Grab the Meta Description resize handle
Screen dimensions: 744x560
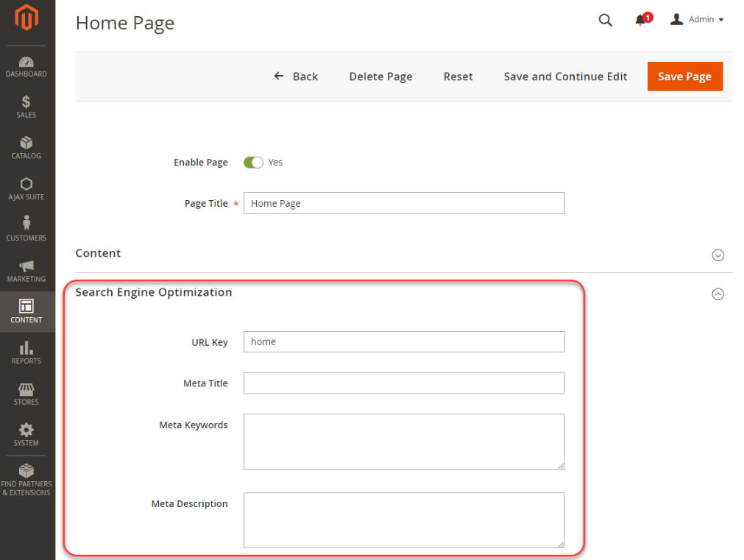[x=561, y=545]
